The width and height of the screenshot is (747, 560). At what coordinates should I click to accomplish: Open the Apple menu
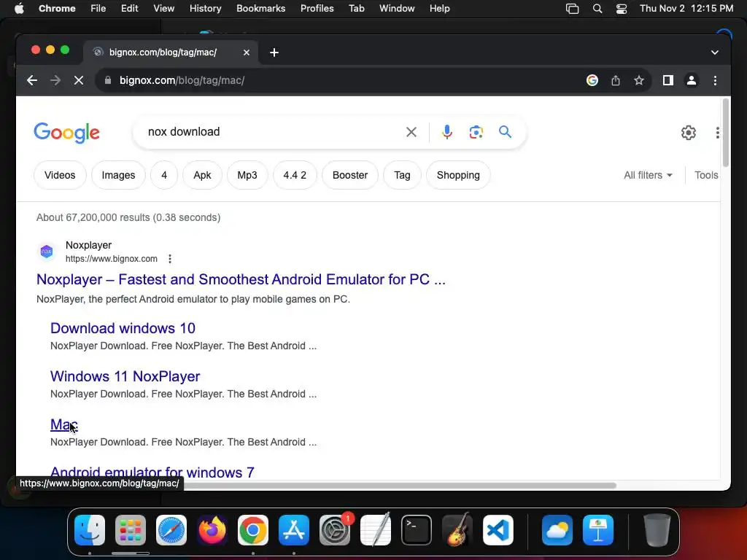(x=19, y=8)
